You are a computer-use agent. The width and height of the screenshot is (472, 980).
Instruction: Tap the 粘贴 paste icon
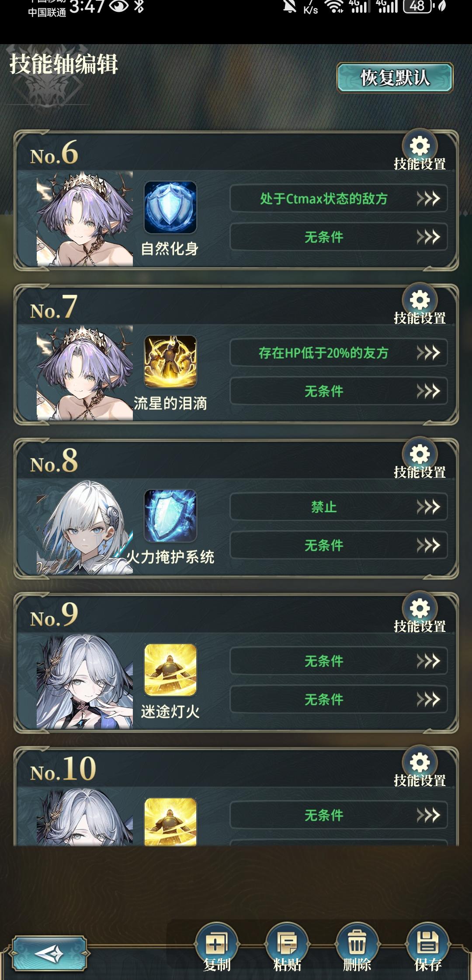[x=287, y=944]
